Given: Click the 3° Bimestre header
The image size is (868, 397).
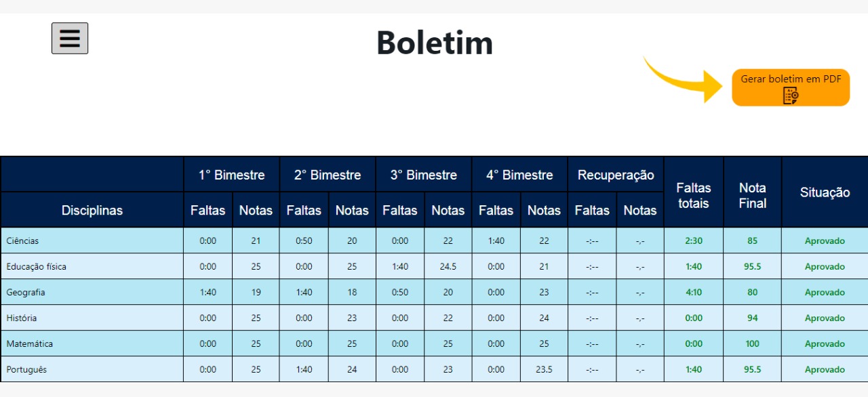Looking at the screenshot, I should pos(424,175).
